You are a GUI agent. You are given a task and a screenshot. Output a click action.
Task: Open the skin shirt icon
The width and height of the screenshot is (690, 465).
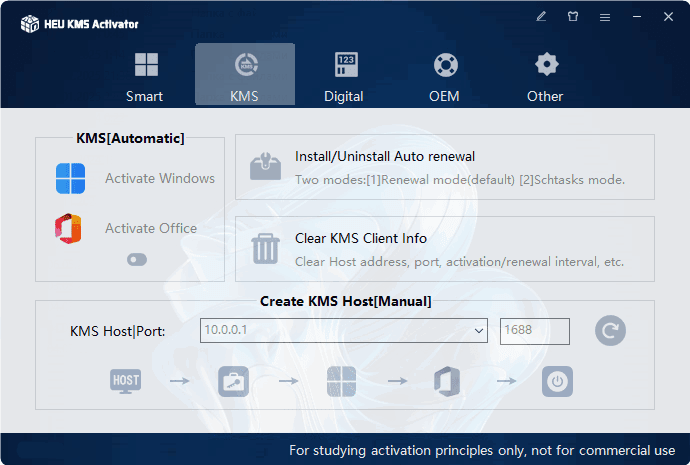[573, 17]
